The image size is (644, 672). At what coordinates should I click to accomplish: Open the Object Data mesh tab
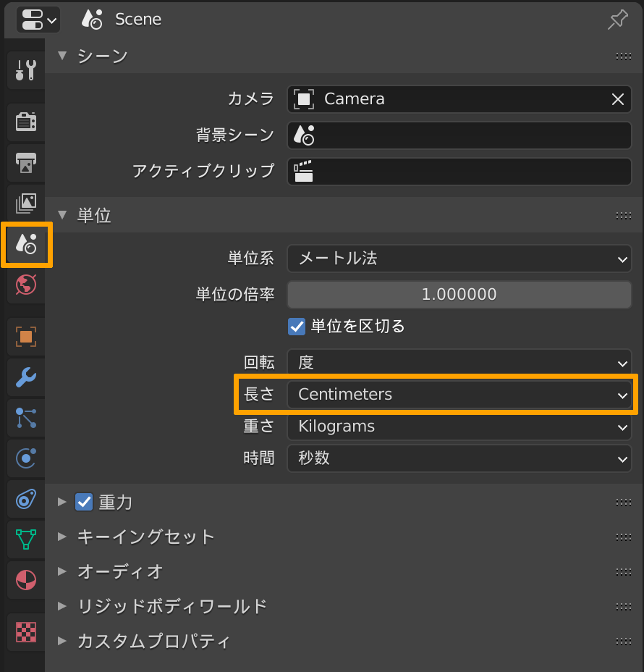[x=26, y=539]
